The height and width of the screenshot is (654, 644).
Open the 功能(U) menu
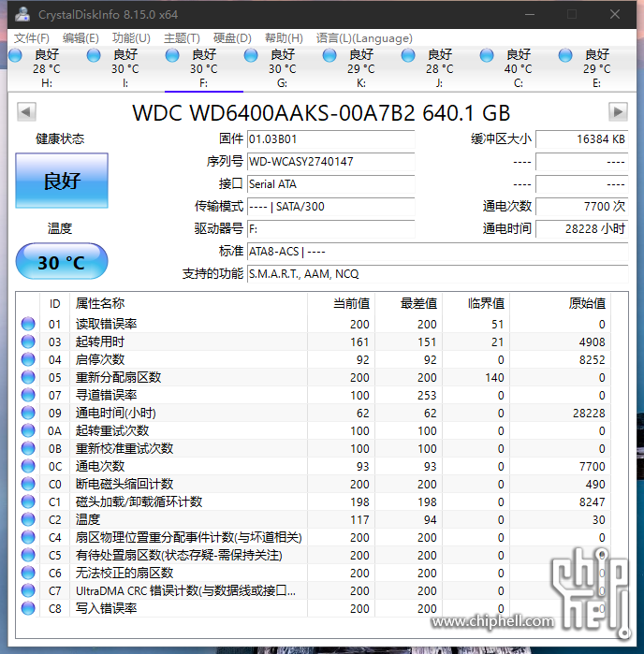click(131, 38)
